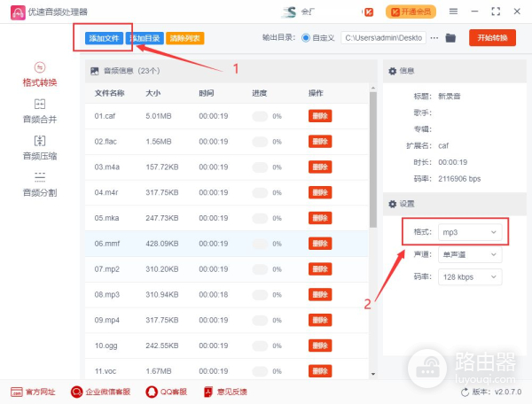The image size is (532, 404).
Task: Delete the 04.m4r file row
Action: coord(320,192)
